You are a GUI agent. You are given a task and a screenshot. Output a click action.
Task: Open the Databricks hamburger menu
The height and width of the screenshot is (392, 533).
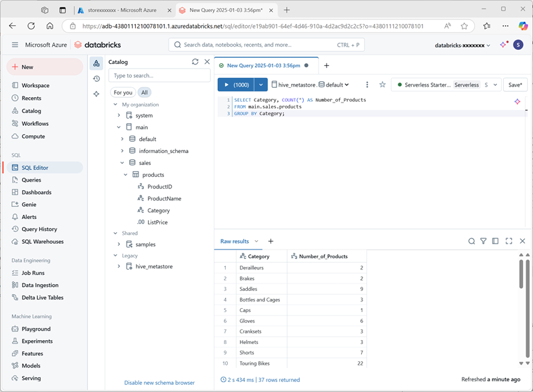15,45
